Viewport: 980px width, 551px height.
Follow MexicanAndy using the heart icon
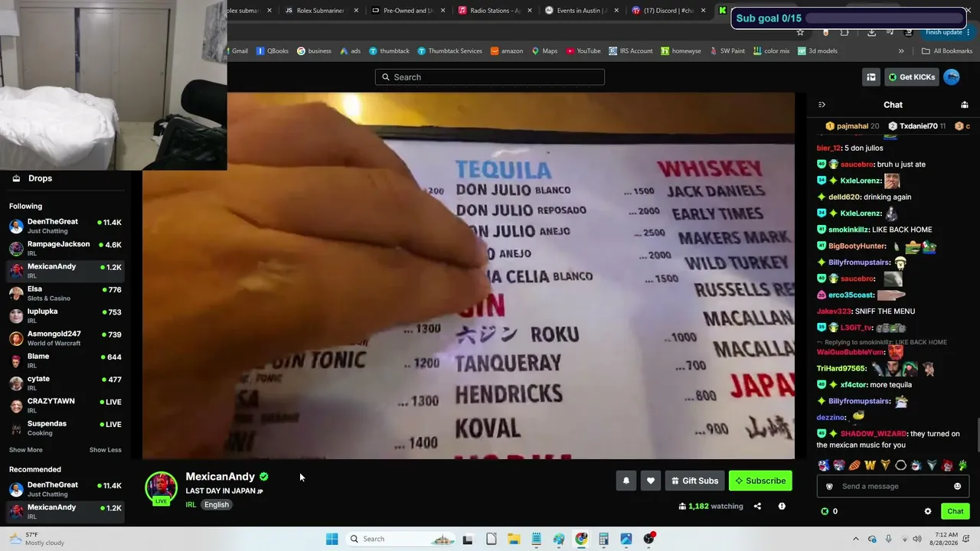coord(651,481)
